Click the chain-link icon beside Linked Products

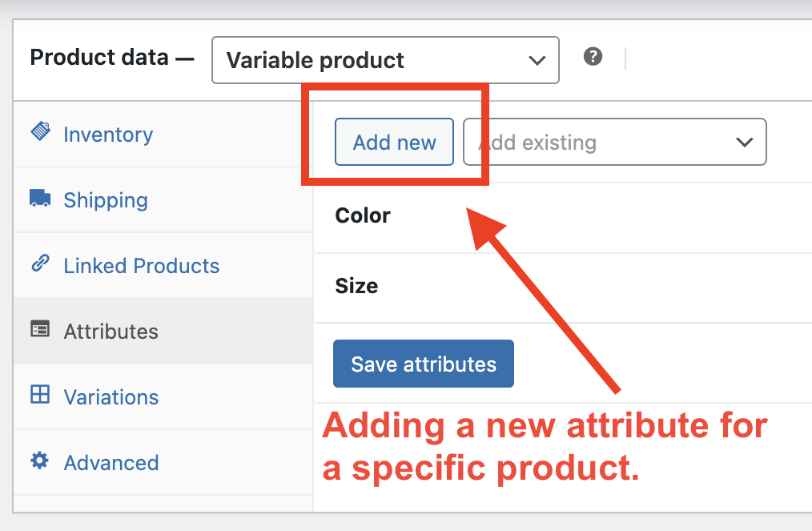pos(40,263)
